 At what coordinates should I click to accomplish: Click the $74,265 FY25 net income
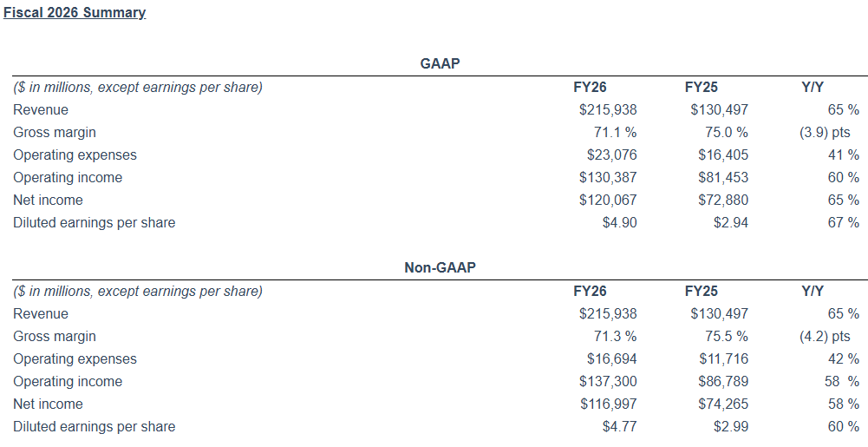(x=722, y=404)
